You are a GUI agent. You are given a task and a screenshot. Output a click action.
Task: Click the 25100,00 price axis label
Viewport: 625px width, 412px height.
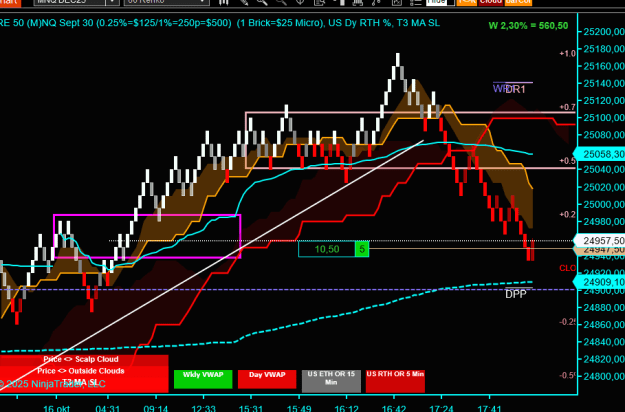603,118
